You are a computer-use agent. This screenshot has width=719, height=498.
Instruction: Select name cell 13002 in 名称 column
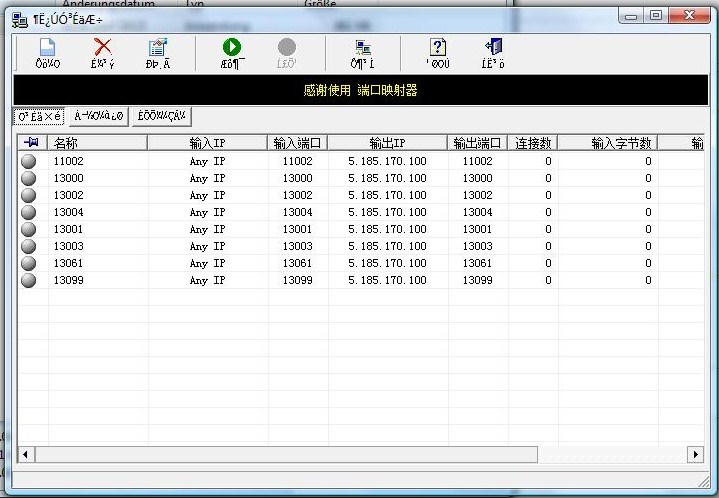point(69,195)
